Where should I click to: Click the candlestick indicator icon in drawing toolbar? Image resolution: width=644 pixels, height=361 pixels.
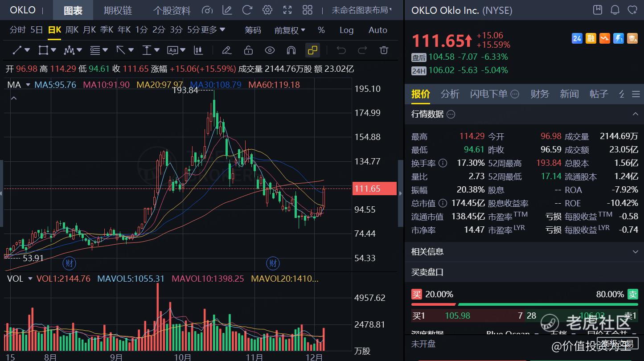pyautogui.click(x=199, y=50)
